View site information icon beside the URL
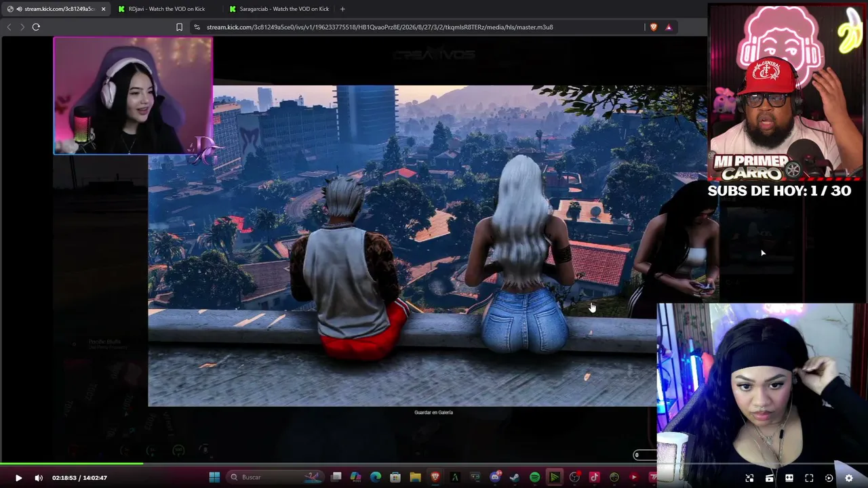The image size is (868, 488). [197, 27]
